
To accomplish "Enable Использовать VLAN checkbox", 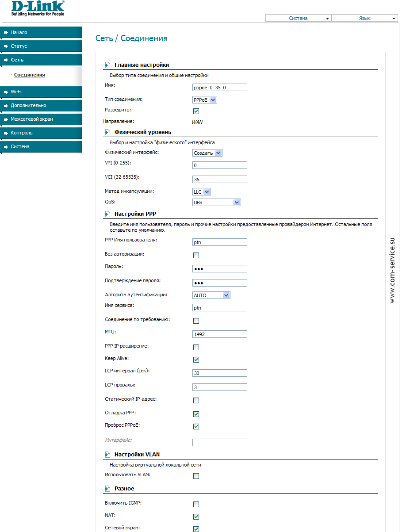I will [196, 476].
